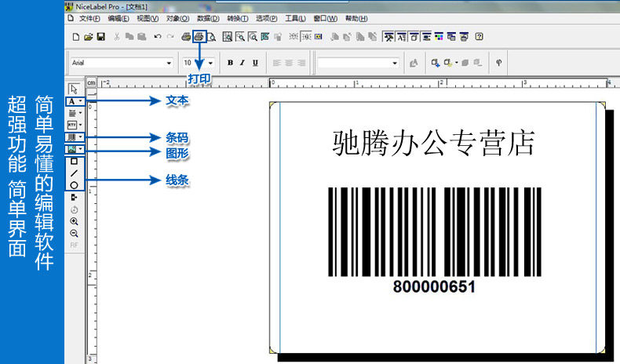620x364 pixels.
Task: Create a new label with New icon
Action: point(76,37)
